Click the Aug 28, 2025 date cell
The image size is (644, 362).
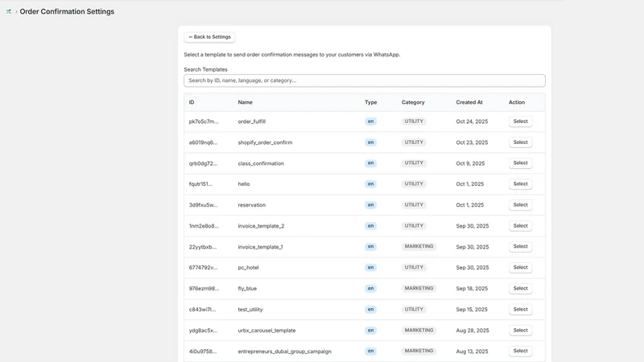tap(473, 331)
